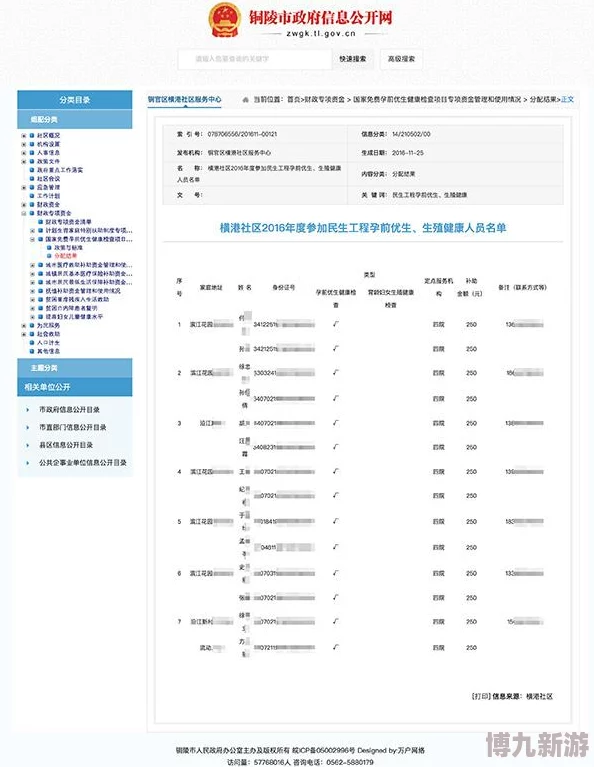The width and height of the screenshot is (594, 767).
Task: Collapse the 国家免费孕前优生健康检查项目 node
Action: coord(32,239)
